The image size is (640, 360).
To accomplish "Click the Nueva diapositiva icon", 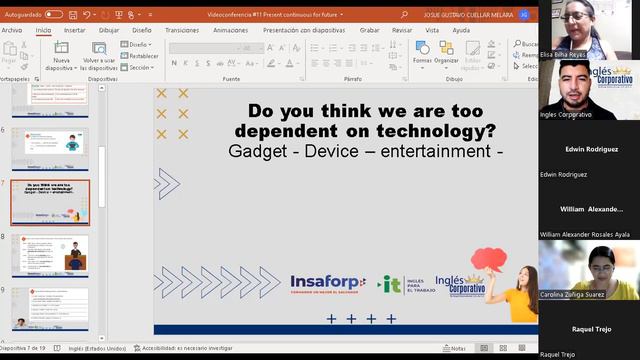I will tap(61, 48).
